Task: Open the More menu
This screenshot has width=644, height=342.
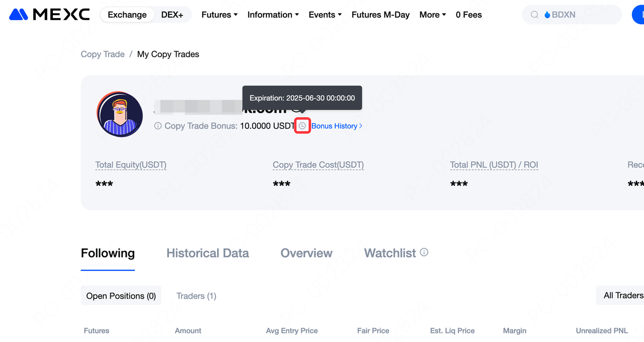Action: [x=433, y=15]
